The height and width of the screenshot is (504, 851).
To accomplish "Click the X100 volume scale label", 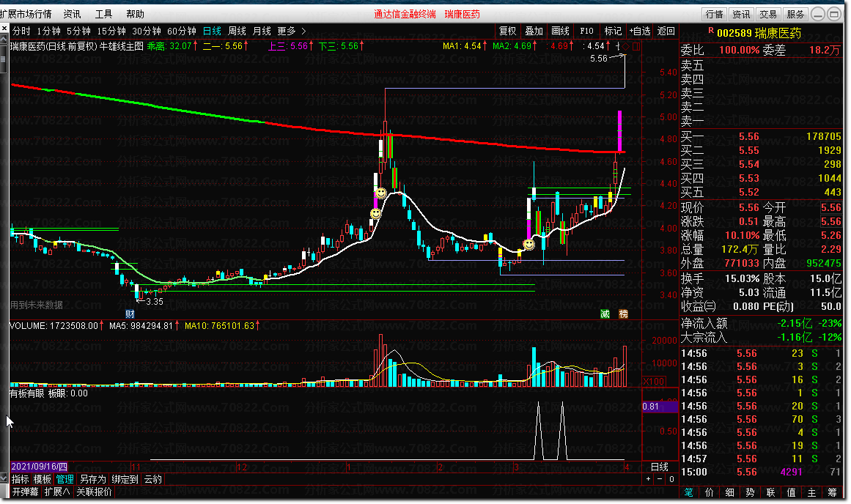I will click(654, 382).
